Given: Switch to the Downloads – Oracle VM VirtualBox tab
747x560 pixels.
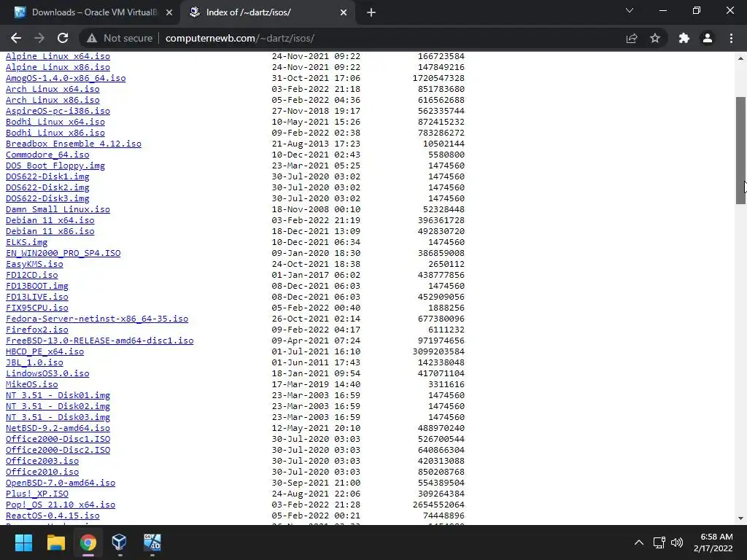Looking at the screenshot, I should (x=93, y=12).
